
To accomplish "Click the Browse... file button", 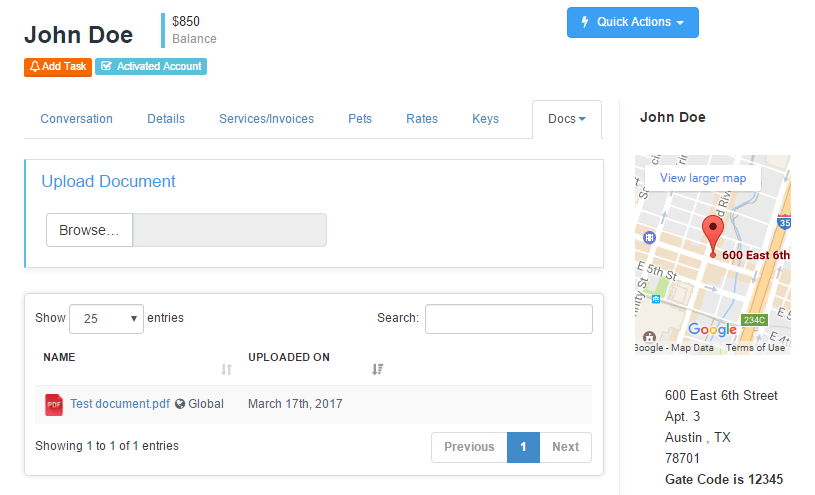I will coord(89,230).
